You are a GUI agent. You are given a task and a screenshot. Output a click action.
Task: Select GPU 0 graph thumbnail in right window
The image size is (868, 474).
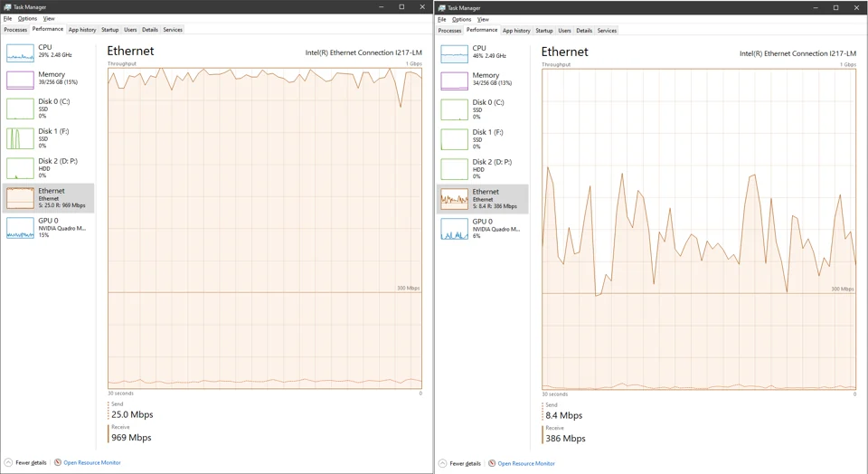pyautogui.click(x=454, y=229)
